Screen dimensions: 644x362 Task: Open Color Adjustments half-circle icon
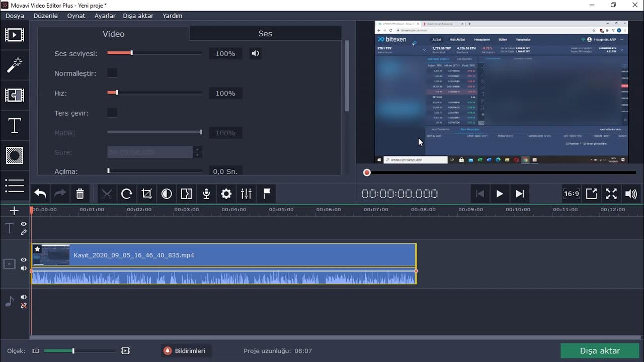pyautogui.click(x=167, y=194)
